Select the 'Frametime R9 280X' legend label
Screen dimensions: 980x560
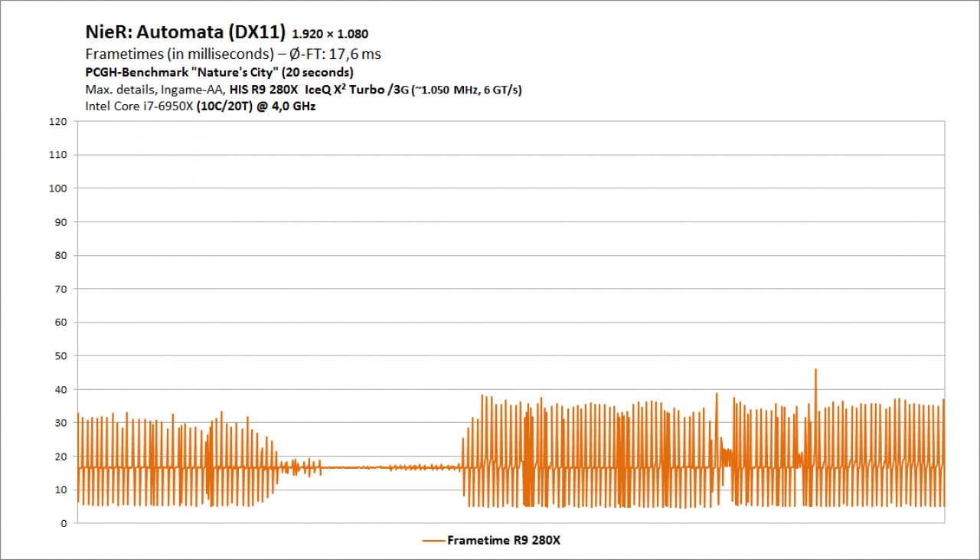tap(504, 541)
